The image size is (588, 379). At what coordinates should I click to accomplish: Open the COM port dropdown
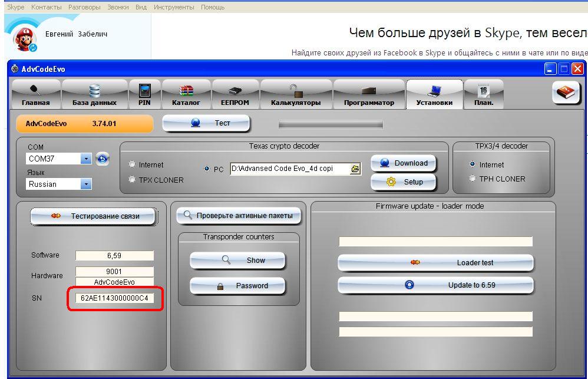86,159
